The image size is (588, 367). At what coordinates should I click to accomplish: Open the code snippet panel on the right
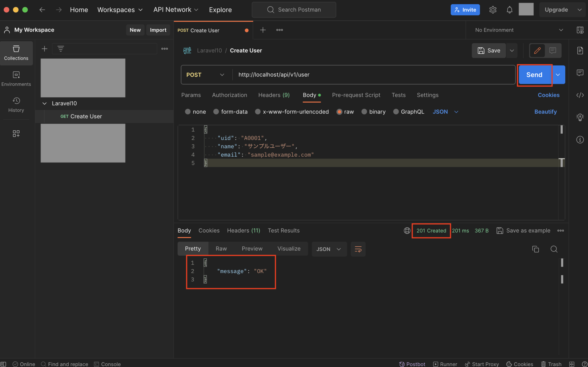pos(580,95)
